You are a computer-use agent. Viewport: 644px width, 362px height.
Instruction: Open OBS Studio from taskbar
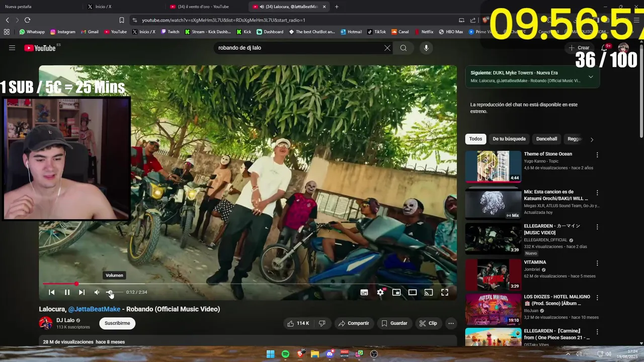coord(374,354)
